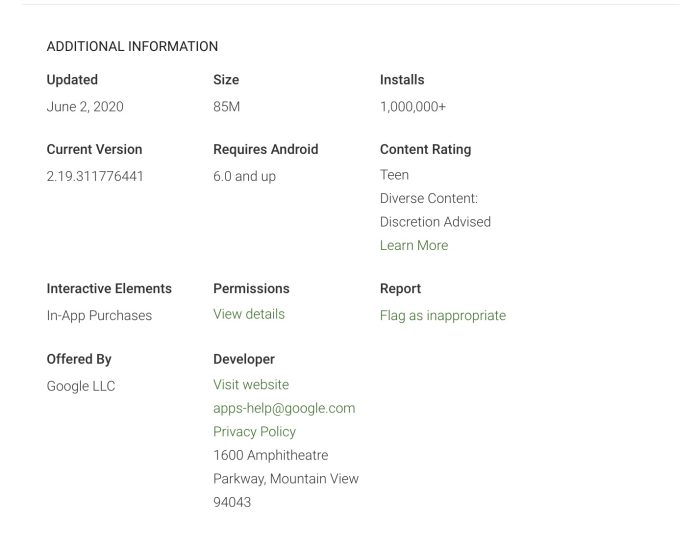700x550 pixels.
Task: Open the Privacy Policy link
Action: [254, 431]
